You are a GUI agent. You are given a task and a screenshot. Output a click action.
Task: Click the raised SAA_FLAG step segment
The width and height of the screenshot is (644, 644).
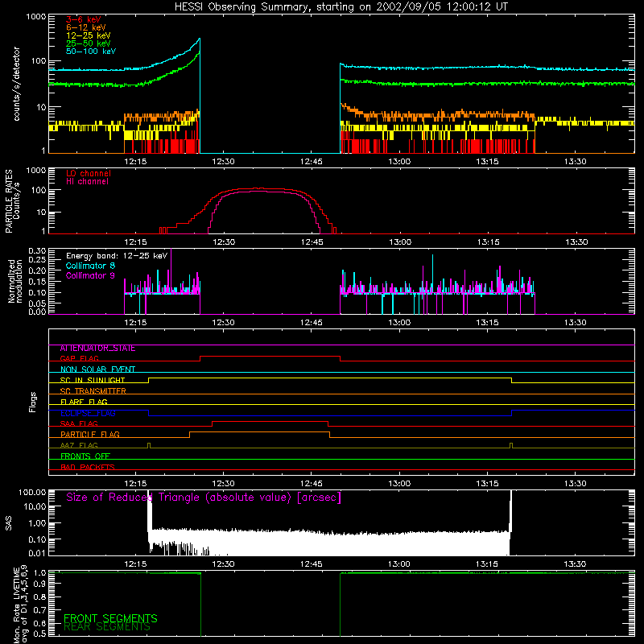point(270,421)
